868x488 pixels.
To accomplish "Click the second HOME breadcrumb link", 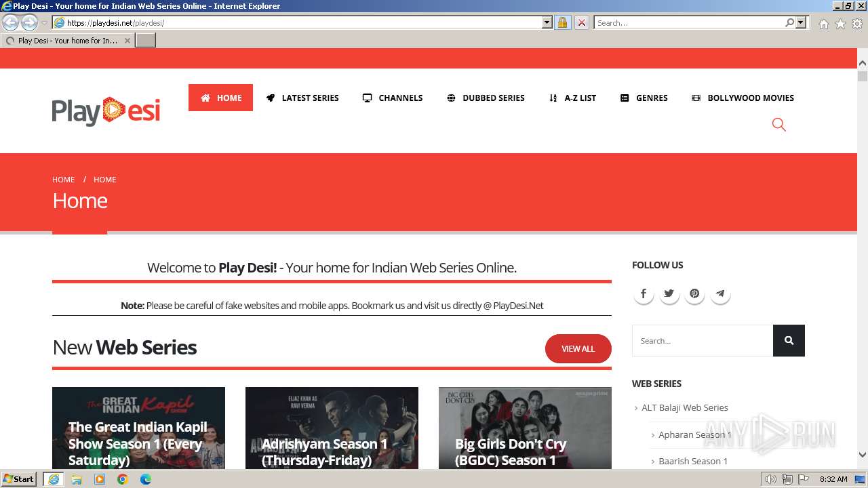I will pos(105,180).
